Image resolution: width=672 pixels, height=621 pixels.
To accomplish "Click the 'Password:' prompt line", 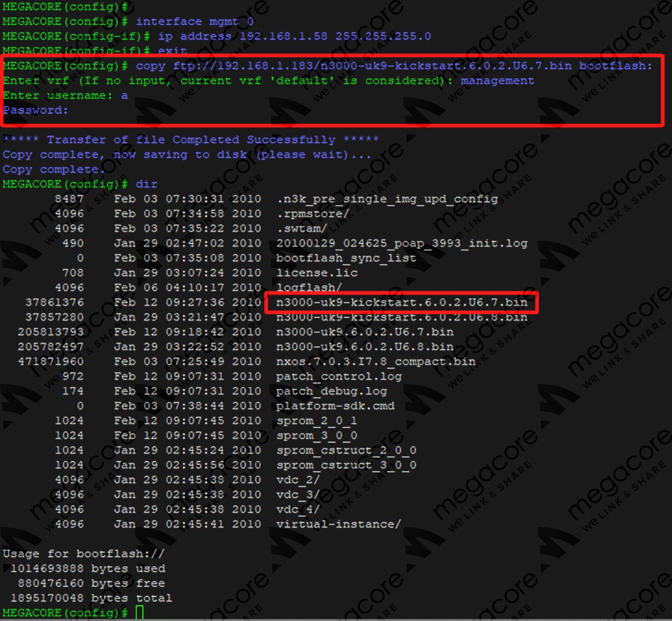I will click(x=35, y=110).
